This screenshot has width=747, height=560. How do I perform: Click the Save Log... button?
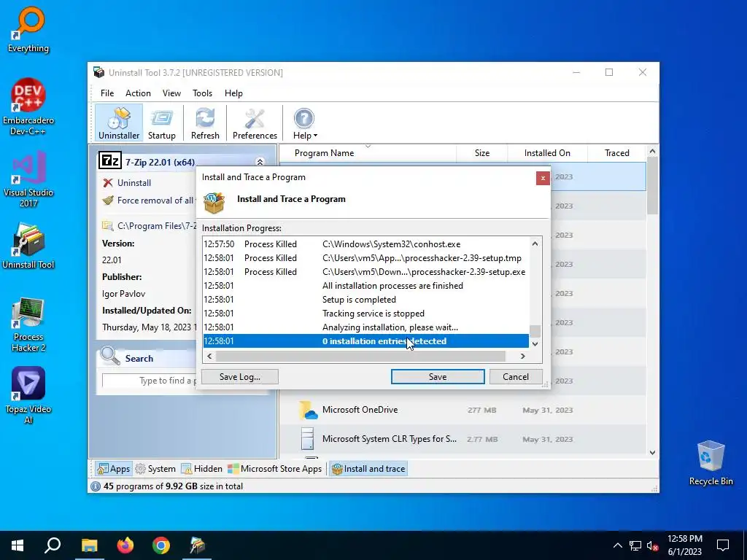(239, 377)
